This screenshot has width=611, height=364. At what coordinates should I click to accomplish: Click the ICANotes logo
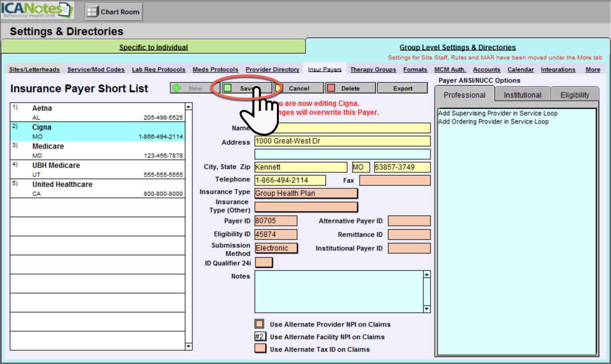coord(37,10)
